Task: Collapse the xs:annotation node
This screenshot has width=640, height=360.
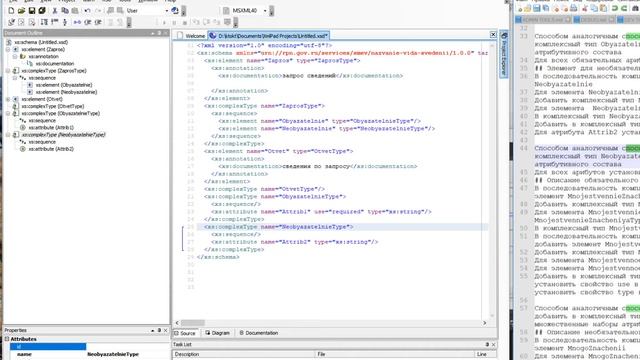Action: pos(15,56)
